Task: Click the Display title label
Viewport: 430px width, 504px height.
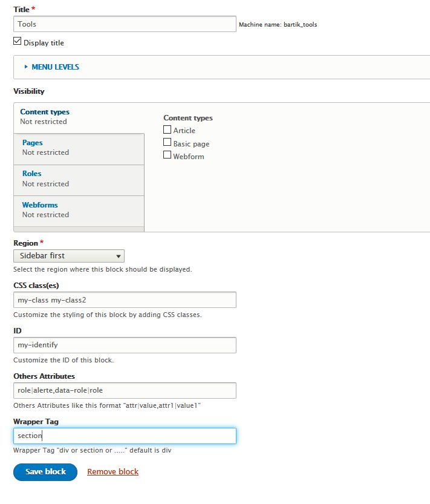Action: (44, 43)
